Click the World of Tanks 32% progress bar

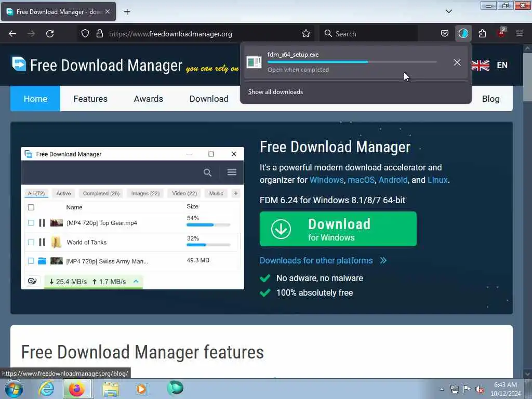tap(208, 245)
